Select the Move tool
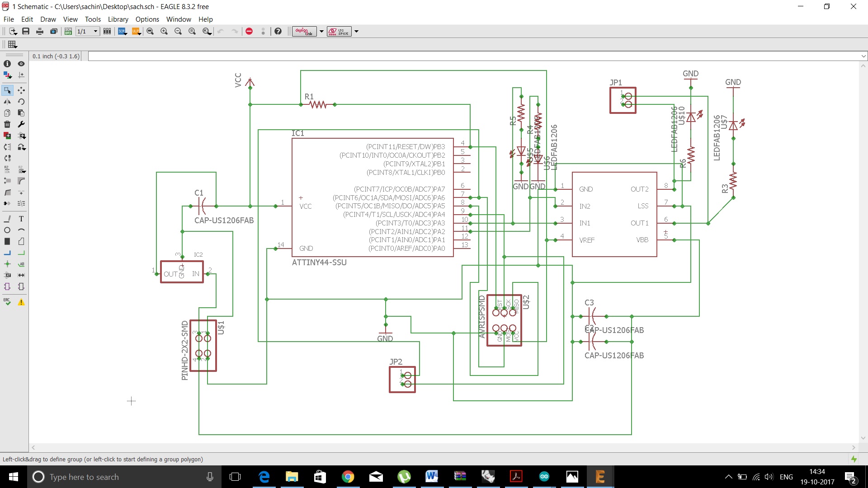 point(21,90)
